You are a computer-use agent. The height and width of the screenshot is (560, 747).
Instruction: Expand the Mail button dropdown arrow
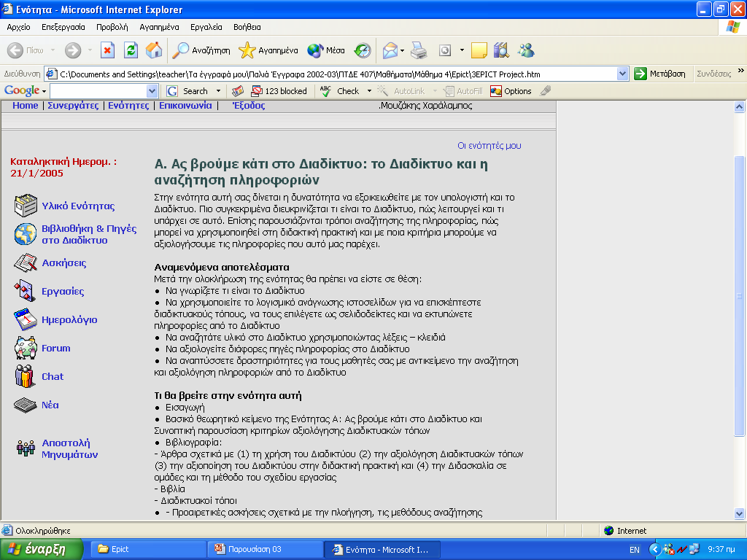pos(403,50)
